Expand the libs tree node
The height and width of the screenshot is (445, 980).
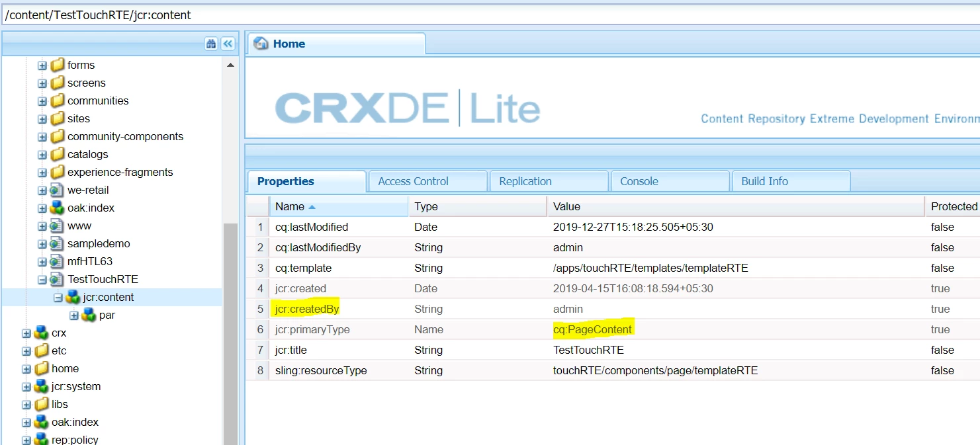pos(26,405)
